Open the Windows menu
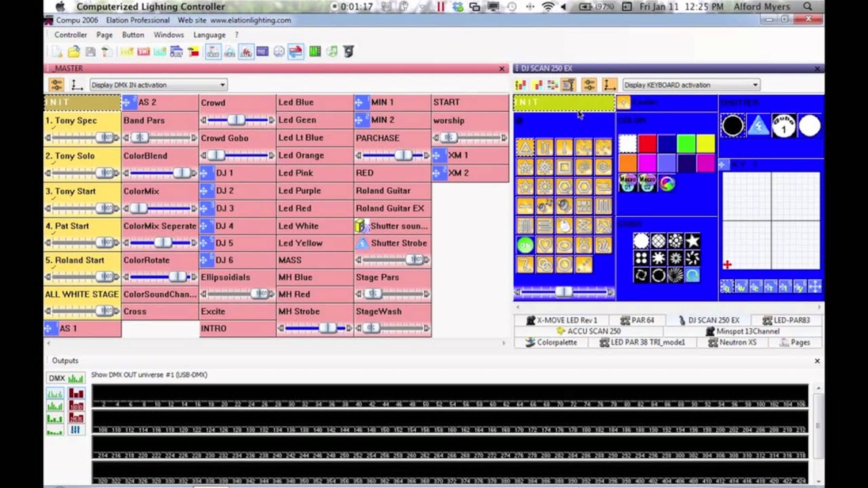The width and height of the screenshot is (868, 488). tap(169, 35)
